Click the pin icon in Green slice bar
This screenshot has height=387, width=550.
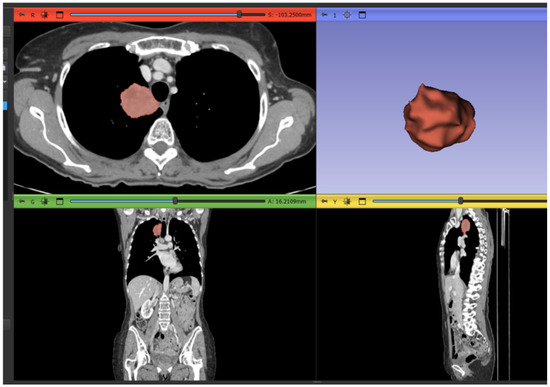click(22, 201)
